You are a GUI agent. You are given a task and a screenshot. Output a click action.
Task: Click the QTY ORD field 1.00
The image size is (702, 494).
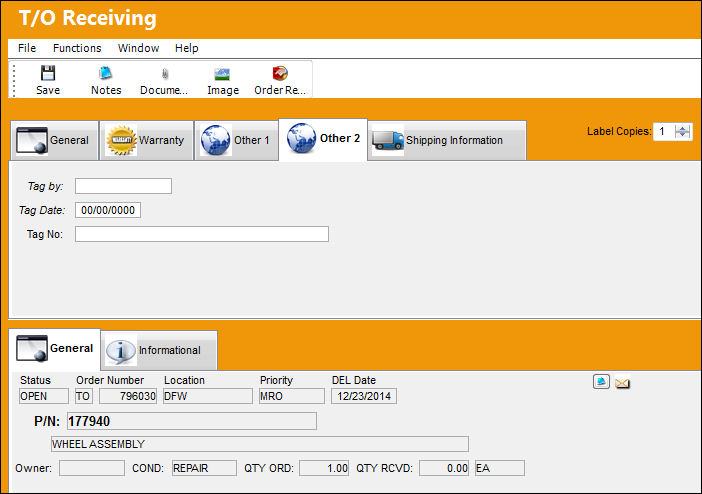point(324,468)
